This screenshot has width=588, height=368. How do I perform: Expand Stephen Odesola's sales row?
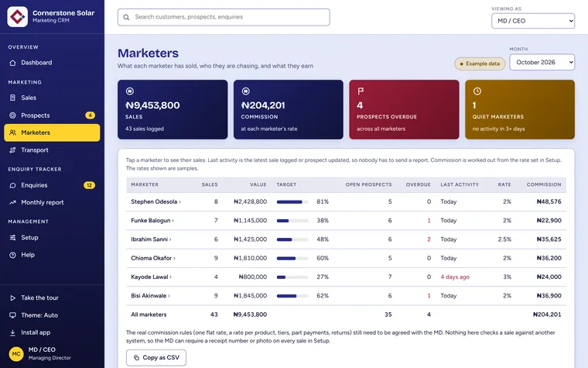click(156, 201)
